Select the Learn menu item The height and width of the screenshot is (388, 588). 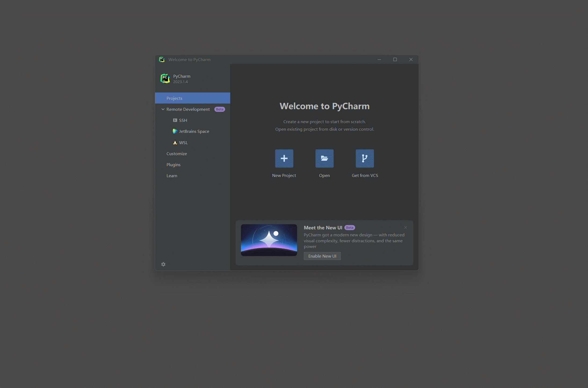[171, 175]
